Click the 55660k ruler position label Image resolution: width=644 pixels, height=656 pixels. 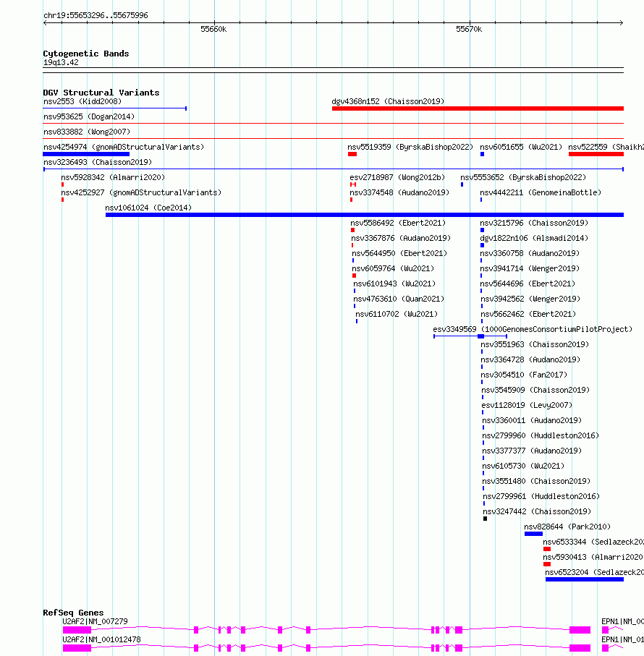pyautogui.click(x=213, y=29)
